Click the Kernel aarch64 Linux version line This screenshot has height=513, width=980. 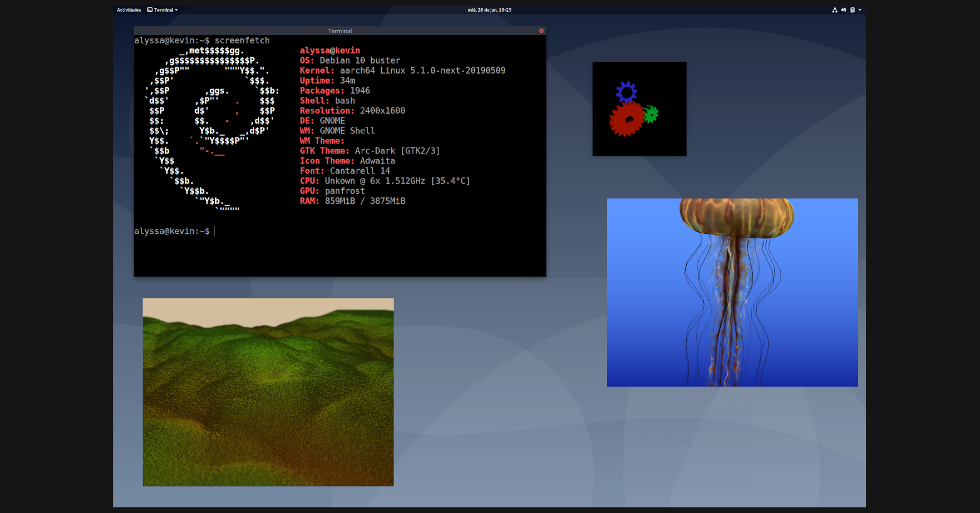click(403, 70)
